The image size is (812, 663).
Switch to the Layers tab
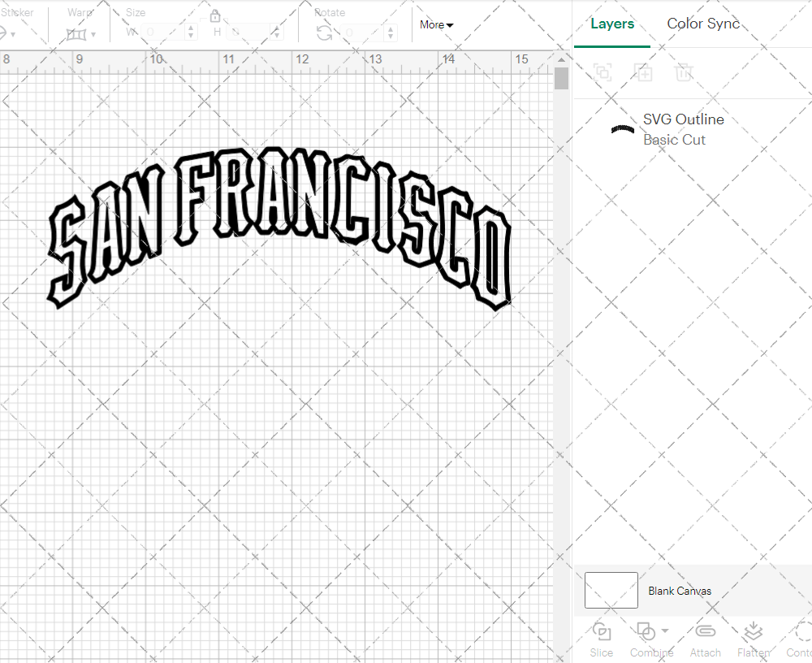click(x=612, y=24)
